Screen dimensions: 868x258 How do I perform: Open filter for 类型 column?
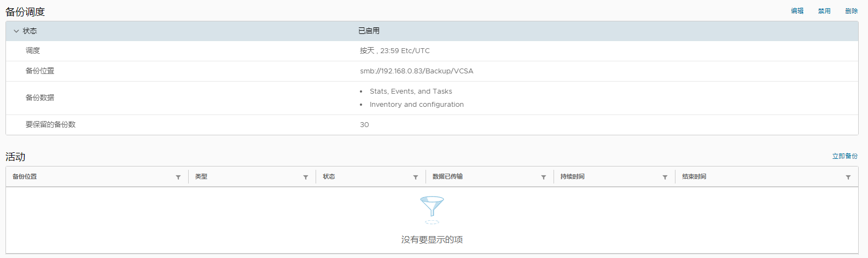306,177
